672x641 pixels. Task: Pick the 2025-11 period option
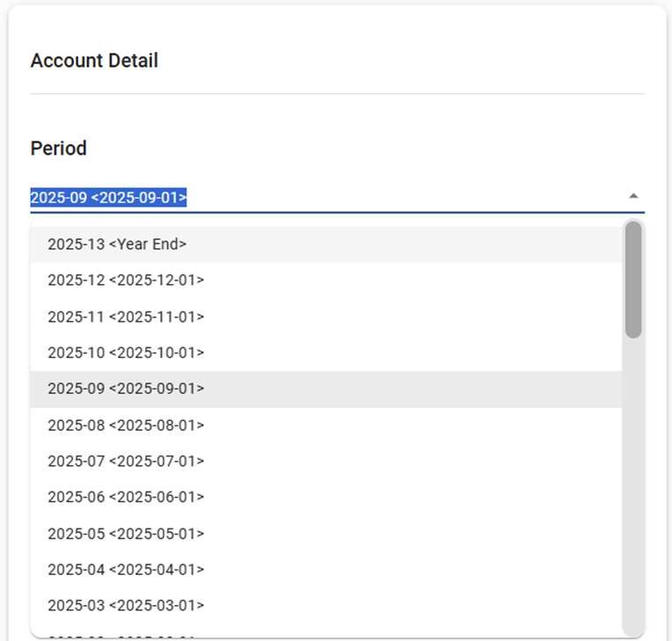point(126,317)
